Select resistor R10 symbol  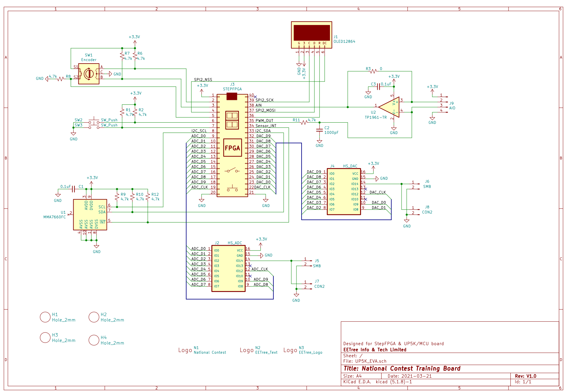pos(132,197)
